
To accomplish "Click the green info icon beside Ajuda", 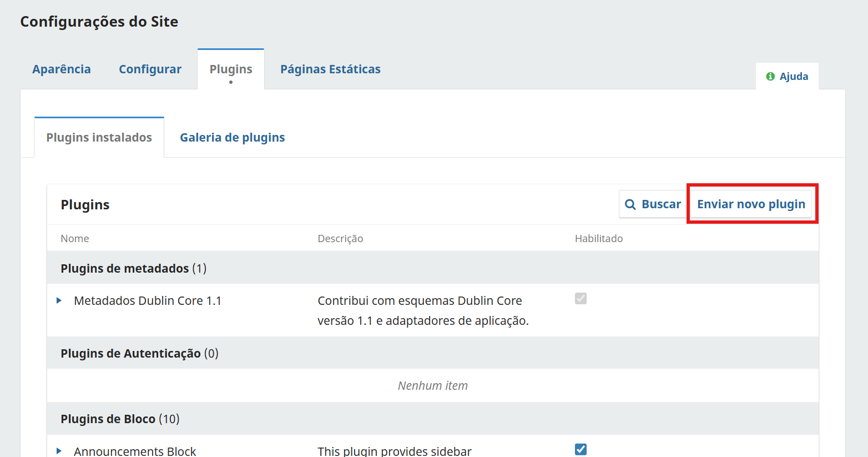I will 770,77.
